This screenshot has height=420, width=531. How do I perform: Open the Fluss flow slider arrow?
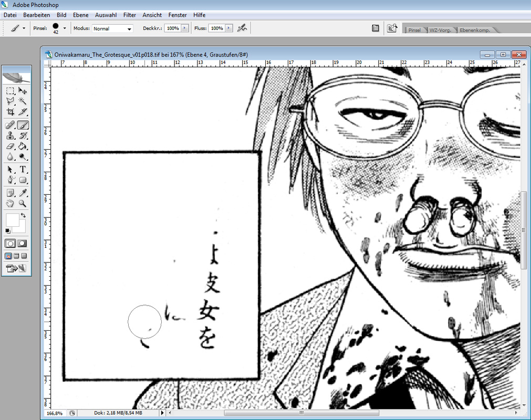click(x=229, y=28)
